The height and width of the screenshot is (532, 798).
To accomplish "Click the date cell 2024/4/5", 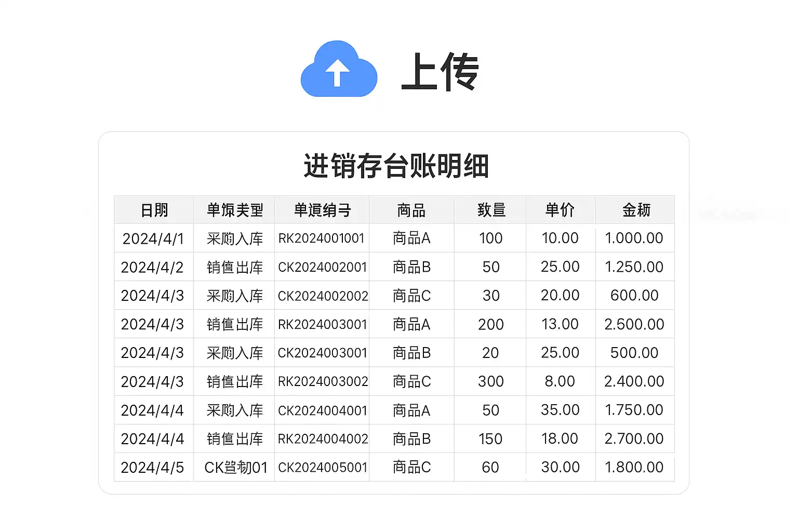I will [152, 468].
